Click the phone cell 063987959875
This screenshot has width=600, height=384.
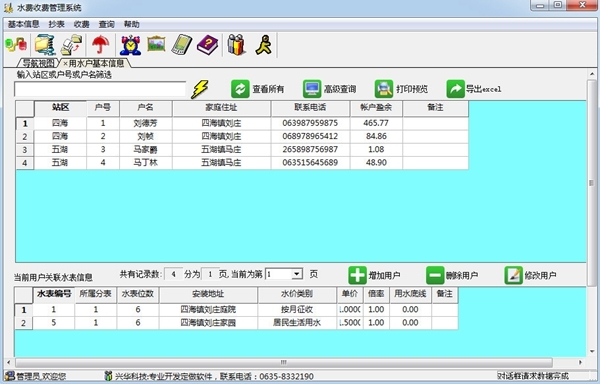point(310,123)
